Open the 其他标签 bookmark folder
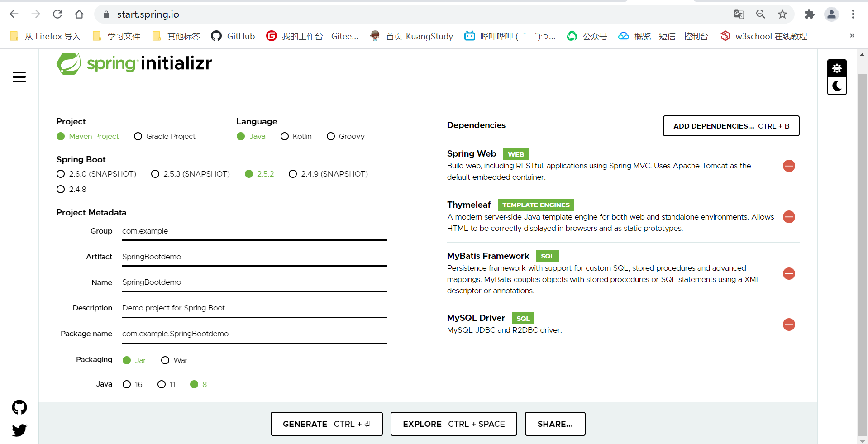The image size is (868, 444). pos(176,36)
